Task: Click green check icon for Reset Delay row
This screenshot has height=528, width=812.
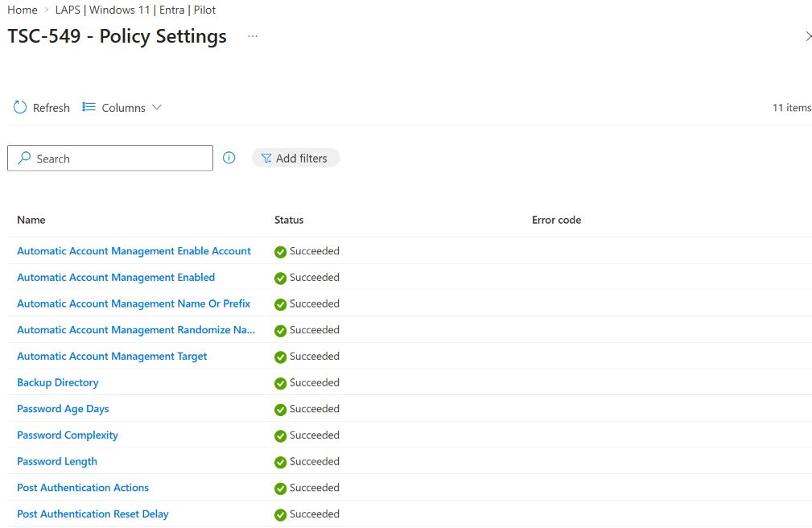Action: coord(280,515)
